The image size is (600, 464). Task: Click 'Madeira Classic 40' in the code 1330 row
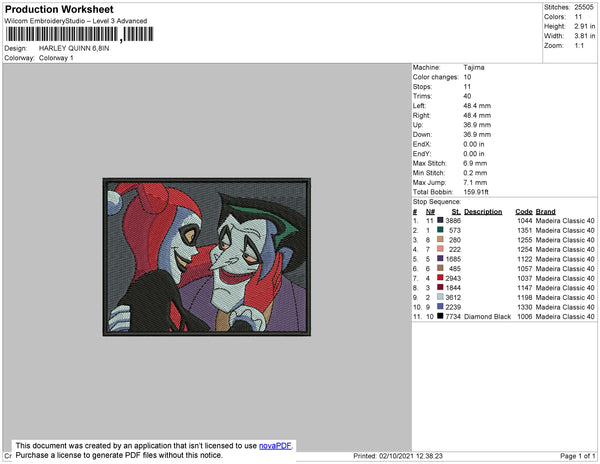[x=565, y=307]
